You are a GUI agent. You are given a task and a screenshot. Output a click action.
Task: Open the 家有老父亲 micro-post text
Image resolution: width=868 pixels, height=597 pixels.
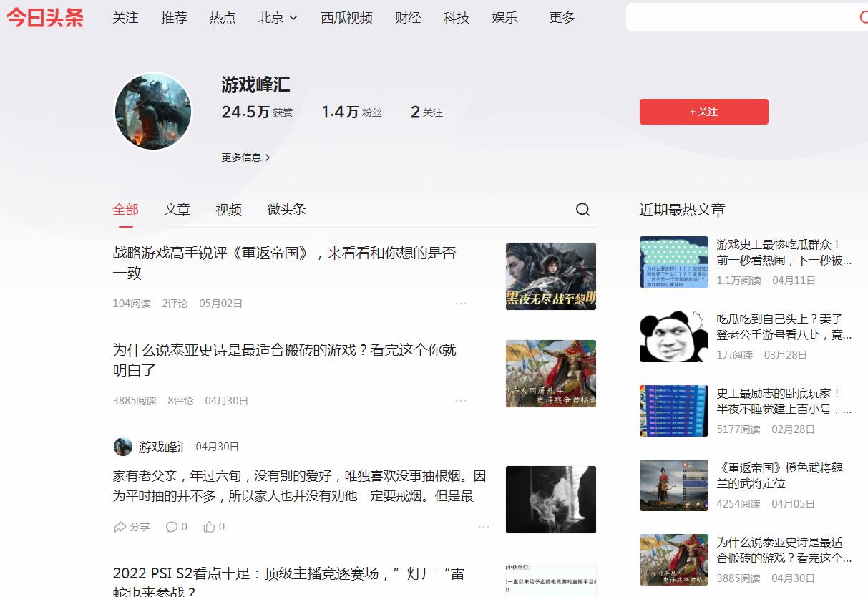pos(299,486)
